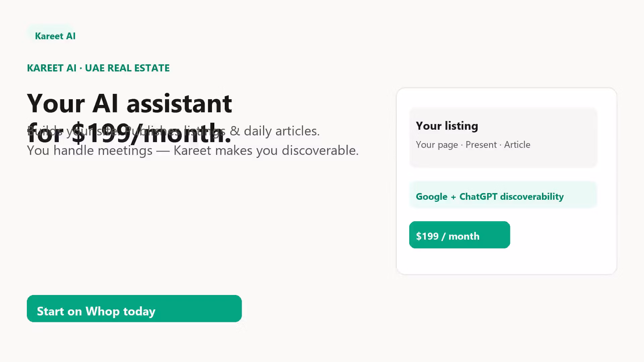Click the gray Your listing card box
This screenshot has height=362, width=644.
503,137
